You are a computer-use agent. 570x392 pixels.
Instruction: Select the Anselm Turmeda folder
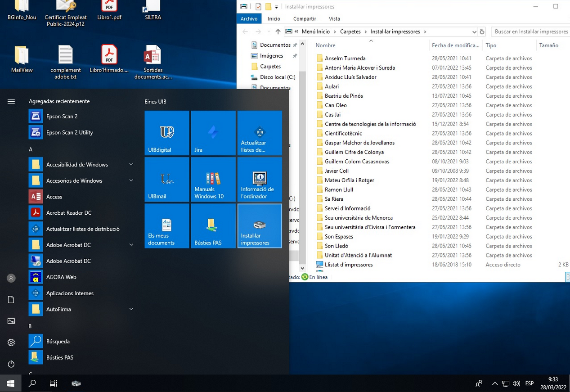(345, 58)
